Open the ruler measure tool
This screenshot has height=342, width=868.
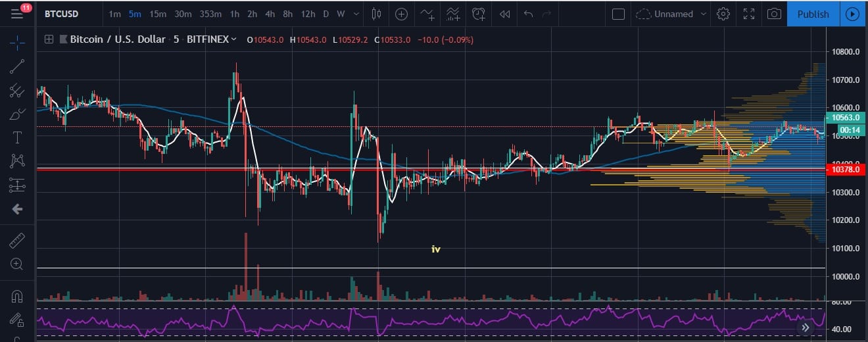click(17, 241)
